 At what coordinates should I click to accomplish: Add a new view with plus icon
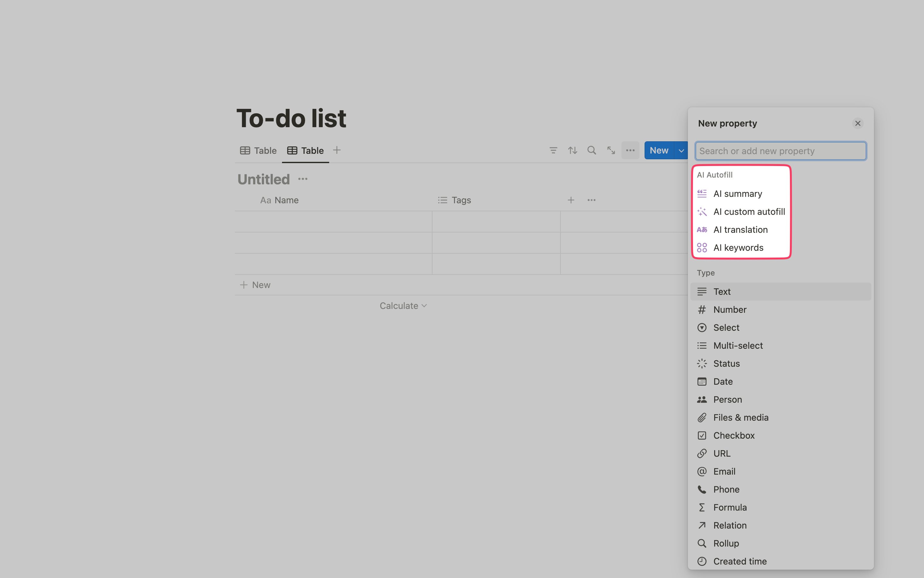(336, 150)
